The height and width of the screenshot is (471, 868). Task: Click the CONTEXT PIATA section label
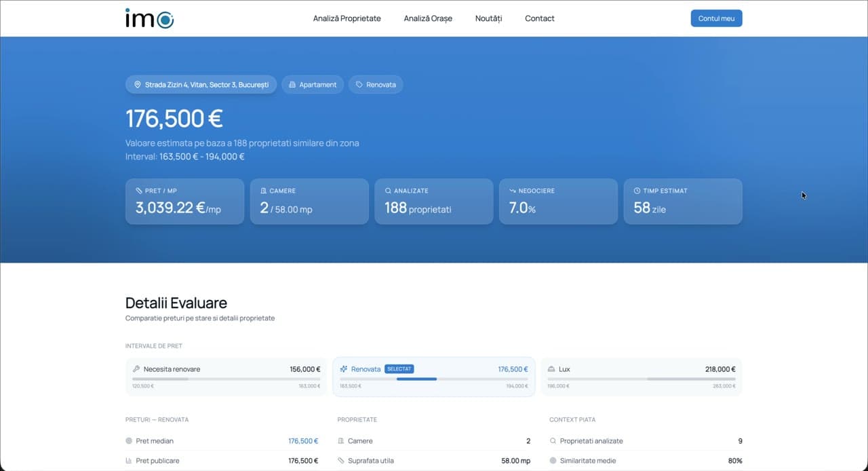pyautogui.click(x=572, y=419)
